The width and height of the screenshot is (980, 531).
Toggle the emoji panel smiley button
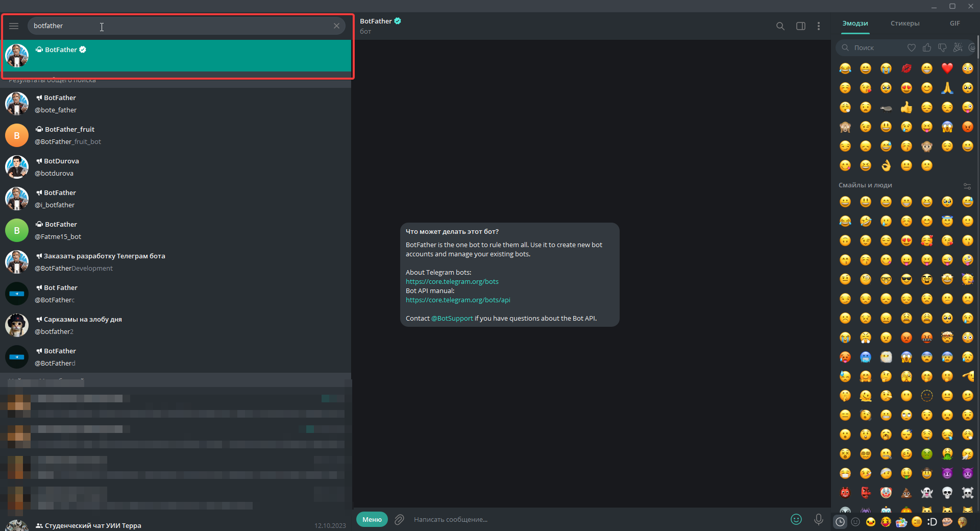pos(796,519)
